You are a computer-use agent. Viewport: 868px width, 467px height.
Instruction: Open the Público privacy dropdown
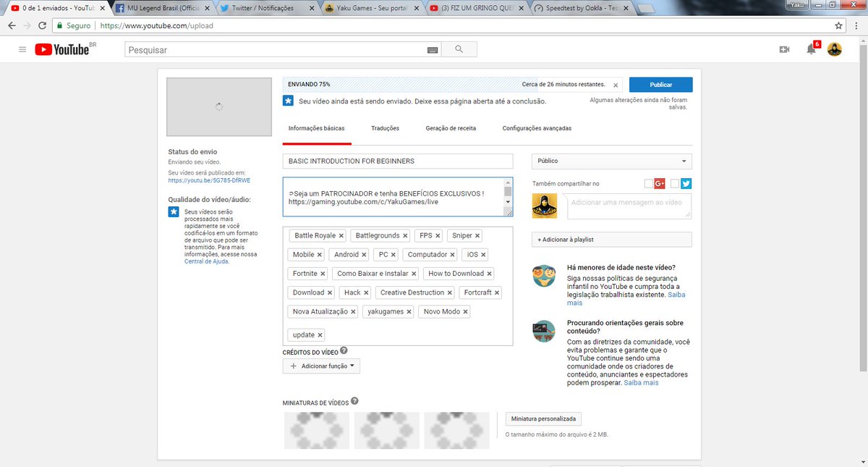[x=612, y=161]
